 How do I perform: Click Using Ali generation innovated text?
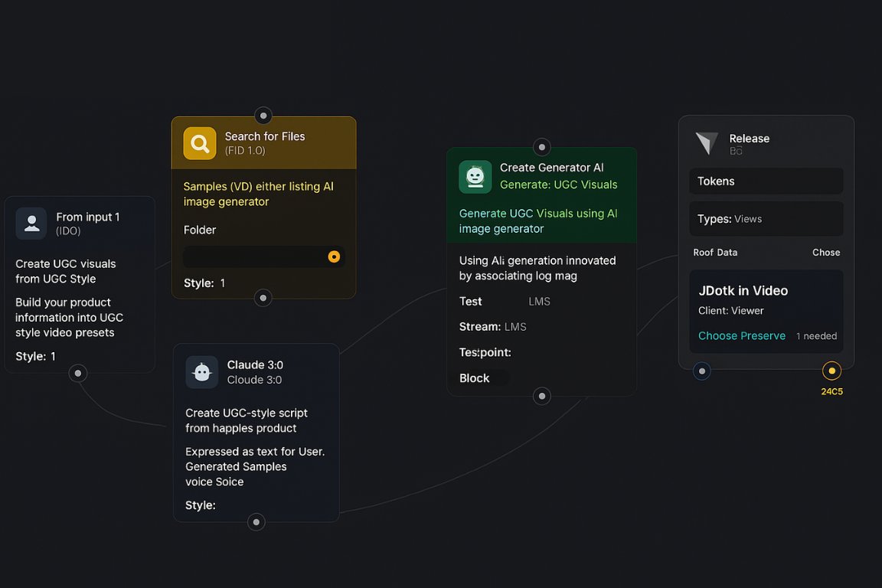pyautogui.click(x=537, y=268)
